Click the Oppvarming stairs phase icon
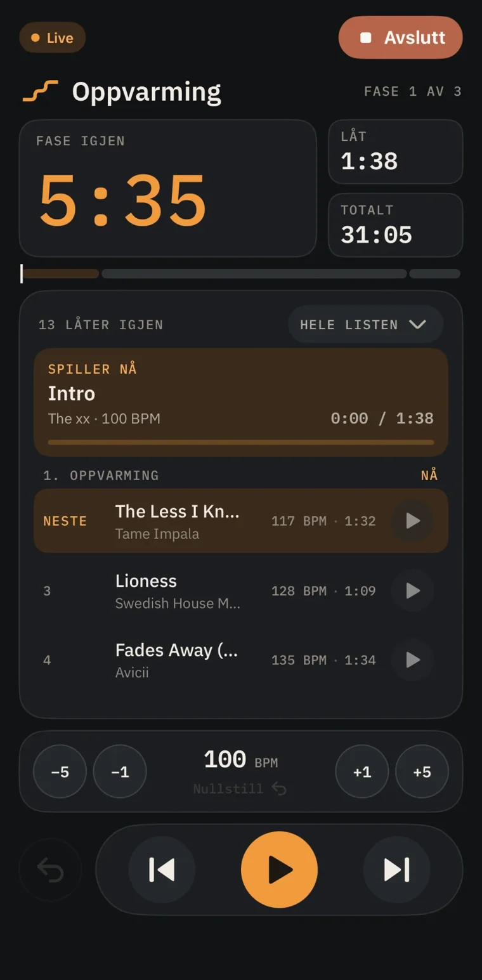Viewport: 482px width, 980px height. (41, 91)
